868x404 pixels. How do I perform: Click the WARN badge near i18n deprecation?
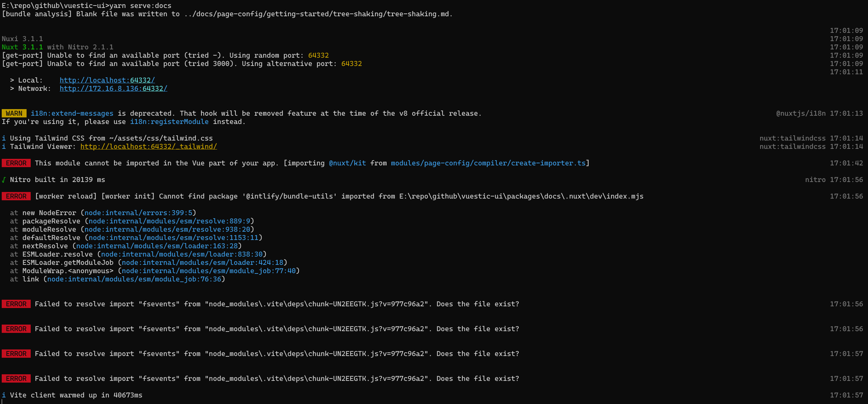click(14, 113)
